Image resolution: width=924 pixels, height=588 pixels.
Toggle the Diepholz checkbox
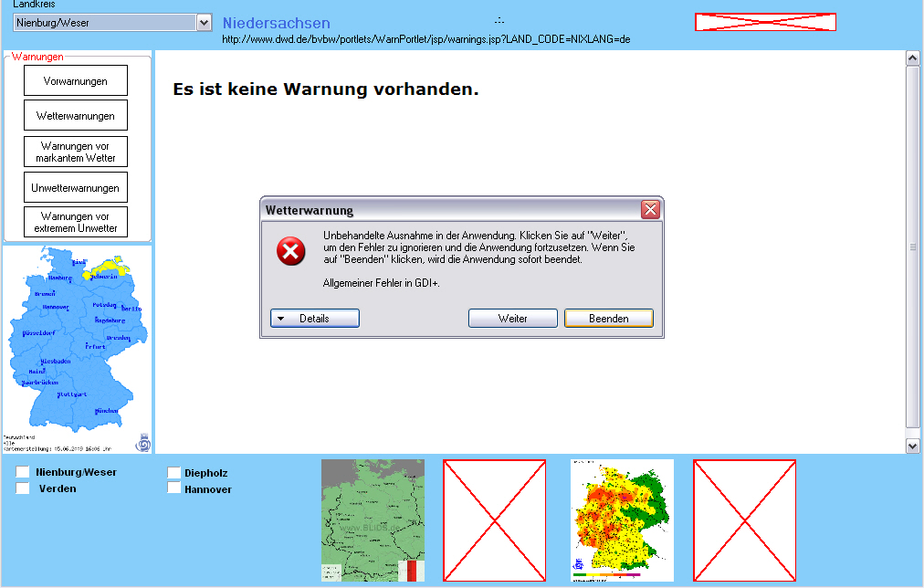pos(173,473)
